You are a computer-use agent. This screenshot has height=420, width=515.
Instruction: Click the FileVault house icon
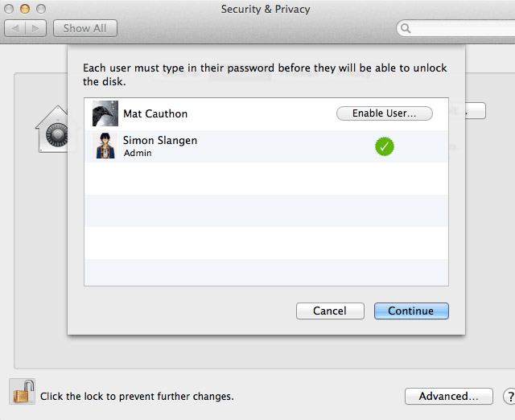click(x=51, y=129)
